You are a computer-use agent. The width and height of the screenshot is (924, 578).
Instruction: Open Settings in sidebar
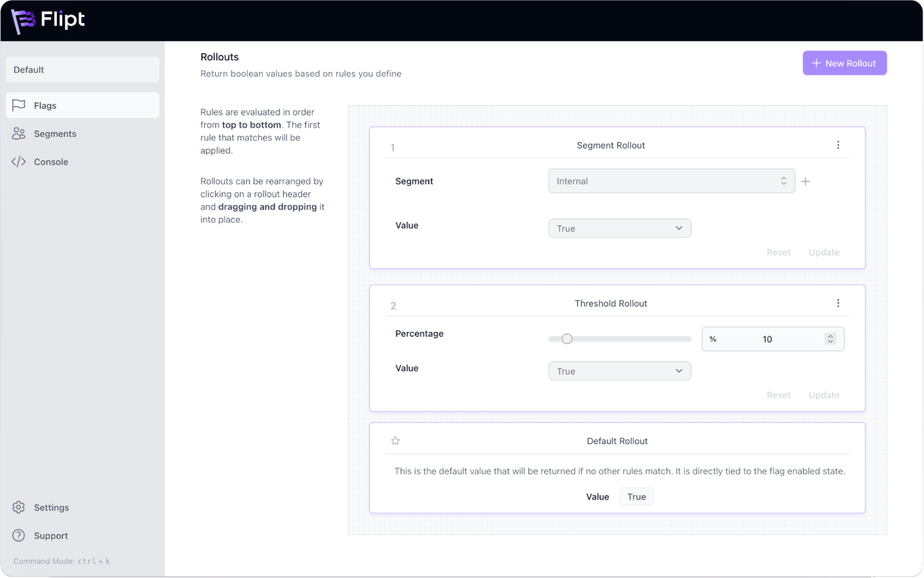(x=82, y=507)
